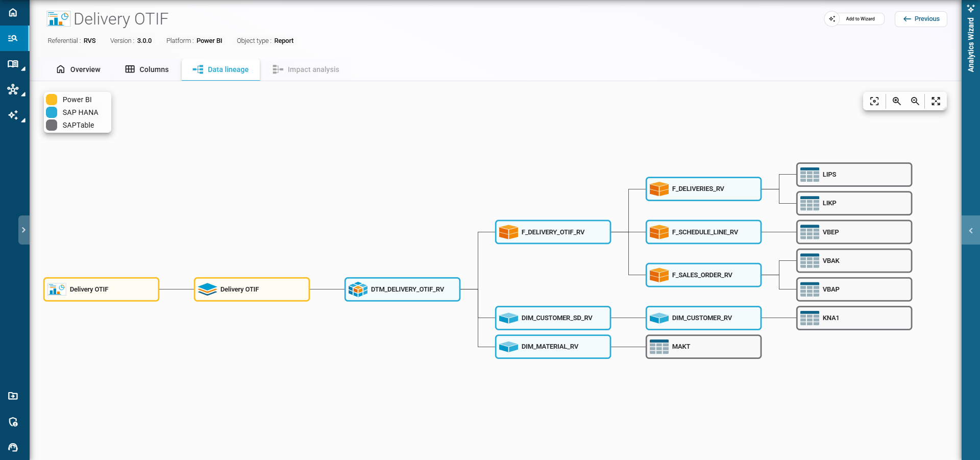
Task: Open the glossary book sidebar icon
Action: [x=13, y=64]
